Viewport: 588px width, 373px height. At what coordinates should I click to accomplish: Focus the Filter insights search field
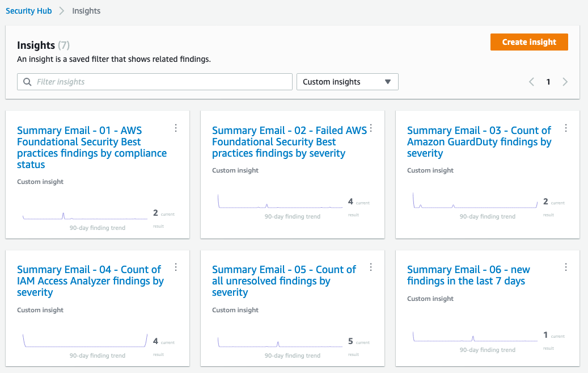(x=162, y=82)
